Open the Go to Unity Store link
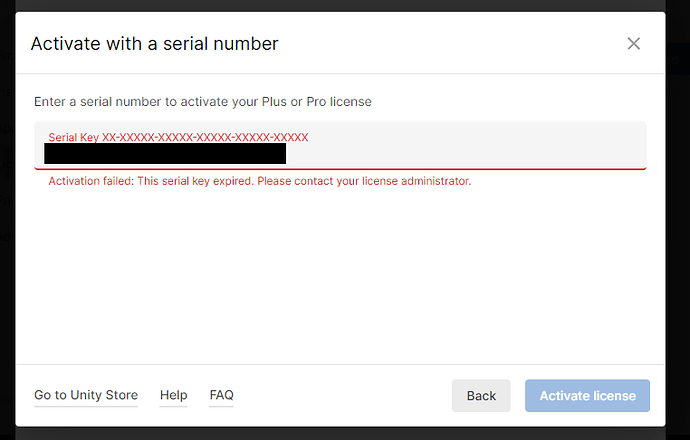The image size is (690, 440). [x=86, y=395]
